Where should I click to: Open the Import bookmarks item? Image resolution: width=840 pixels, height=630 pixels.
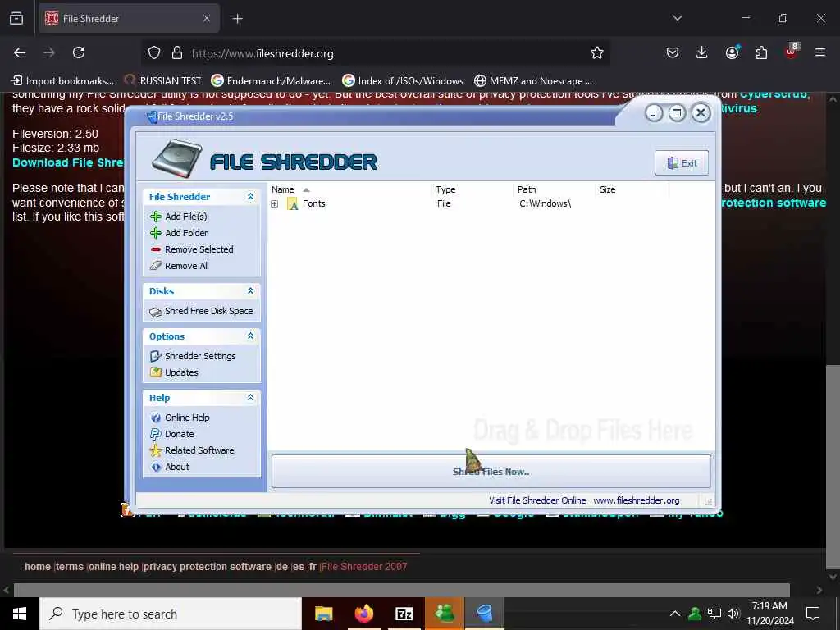[62, 81]
